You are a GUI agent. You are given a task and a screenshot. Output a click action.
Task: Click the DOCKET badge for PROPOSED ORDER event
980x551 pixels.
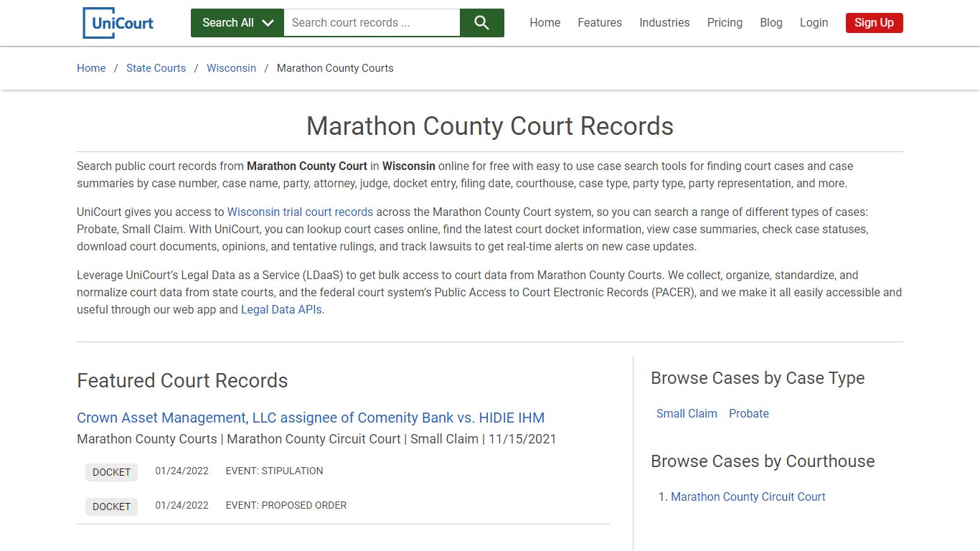click(x=111, y=507)
